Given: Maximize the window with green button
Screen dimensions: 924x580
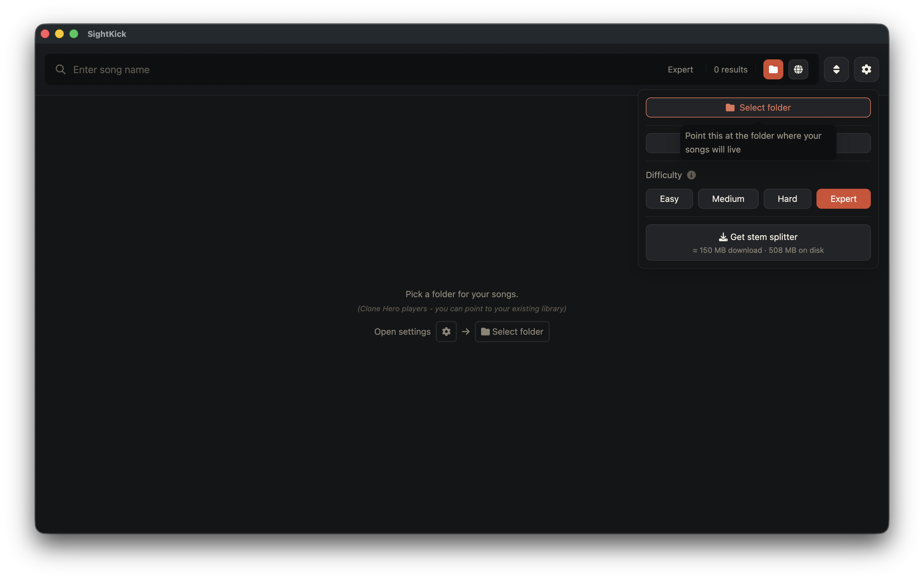Looking at the screenshot, I should 74,34.
